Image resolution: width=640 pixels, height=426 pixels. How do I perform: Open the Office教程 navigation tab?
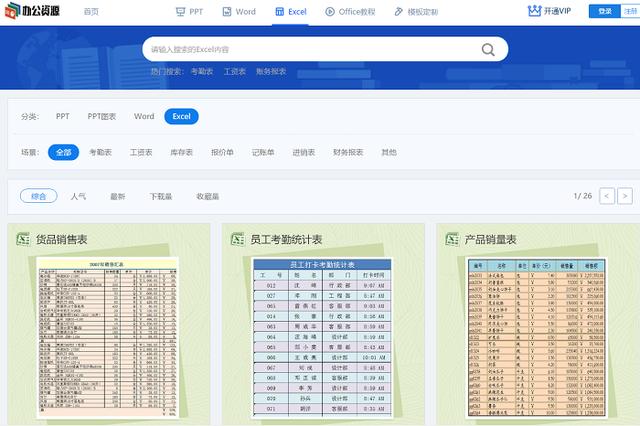tap(350, 11)
